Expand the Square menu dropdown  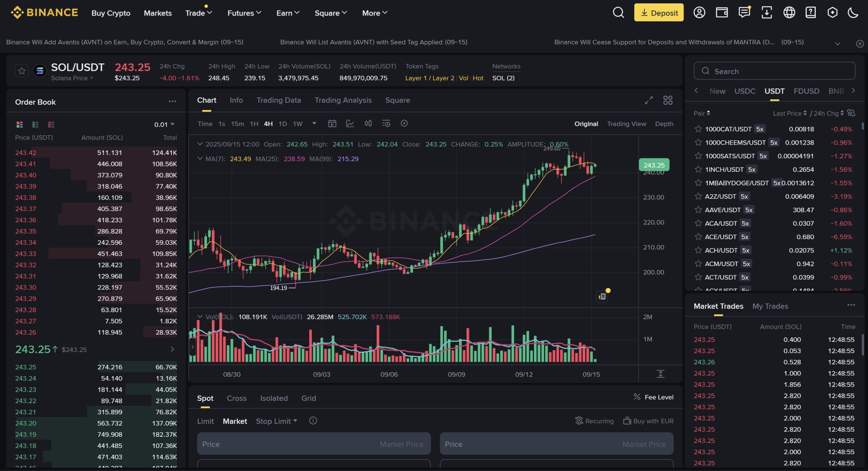331,13
